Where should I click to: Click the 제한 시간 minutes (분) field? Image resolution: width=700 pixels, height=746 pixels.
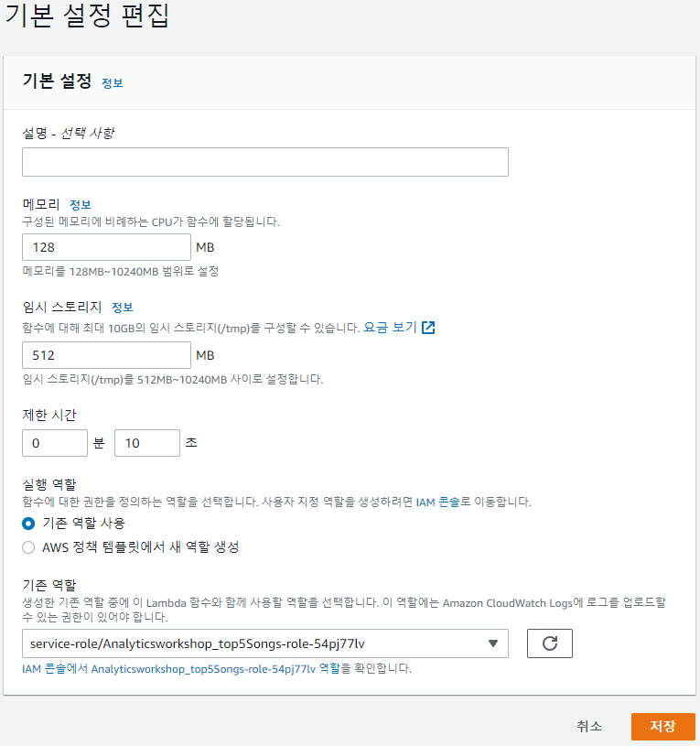coord(55,443)
